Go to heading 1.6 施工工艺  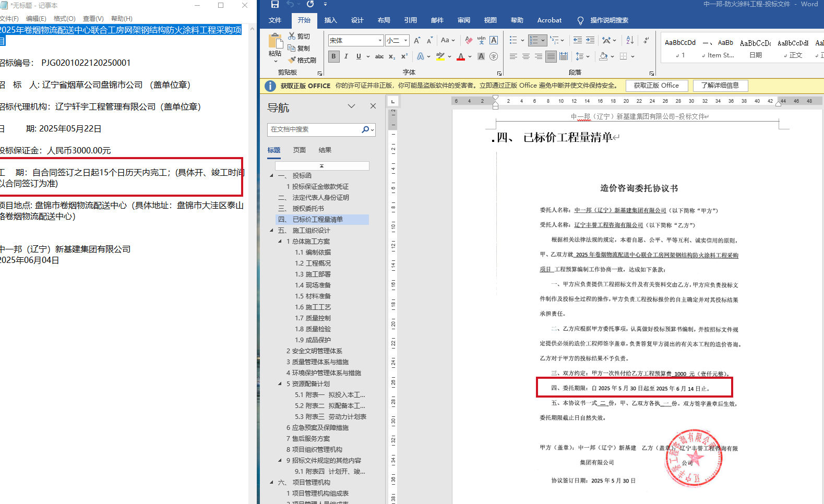313,307
